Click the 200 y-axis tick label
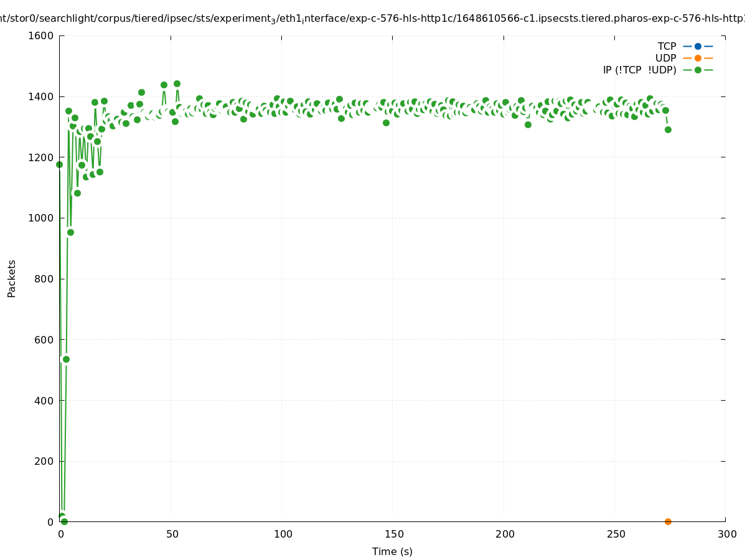The height and width of the screenshot is (560, 745). (44, 461)
